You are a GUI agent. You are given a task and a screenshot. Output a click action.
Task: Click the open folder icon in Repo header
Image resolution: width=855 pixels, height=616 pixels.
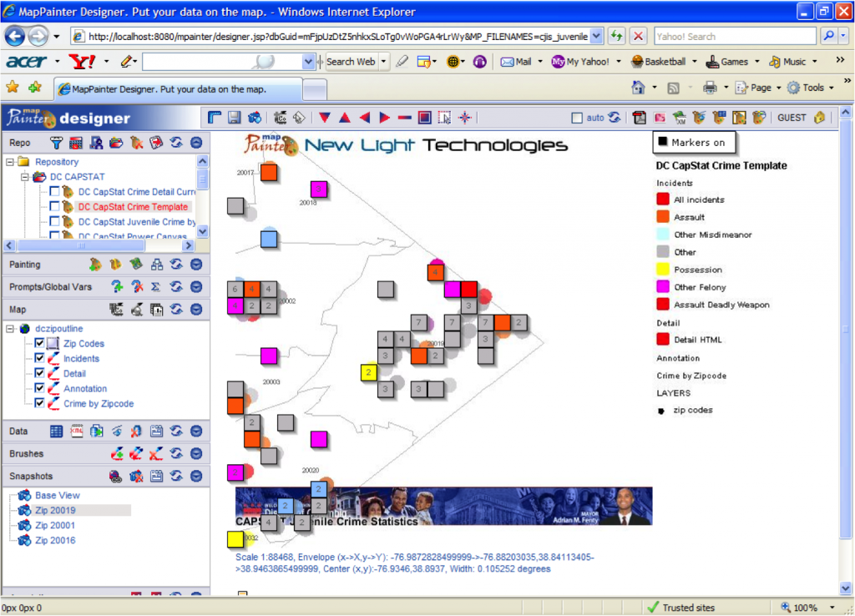pos(116,143)
